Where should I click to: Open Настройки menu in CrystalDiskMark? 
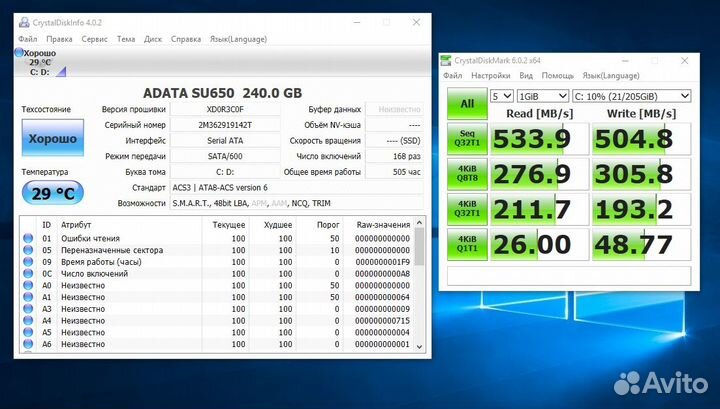click(490, 75)
